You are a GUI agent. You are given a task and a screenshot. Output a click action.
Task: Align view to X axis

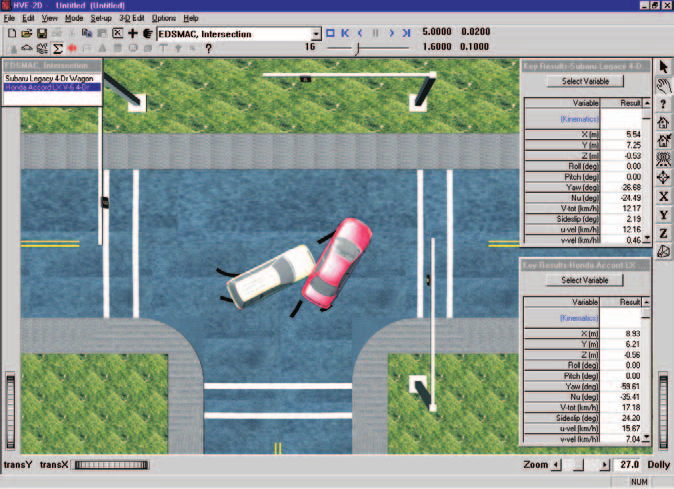point(663,196)
